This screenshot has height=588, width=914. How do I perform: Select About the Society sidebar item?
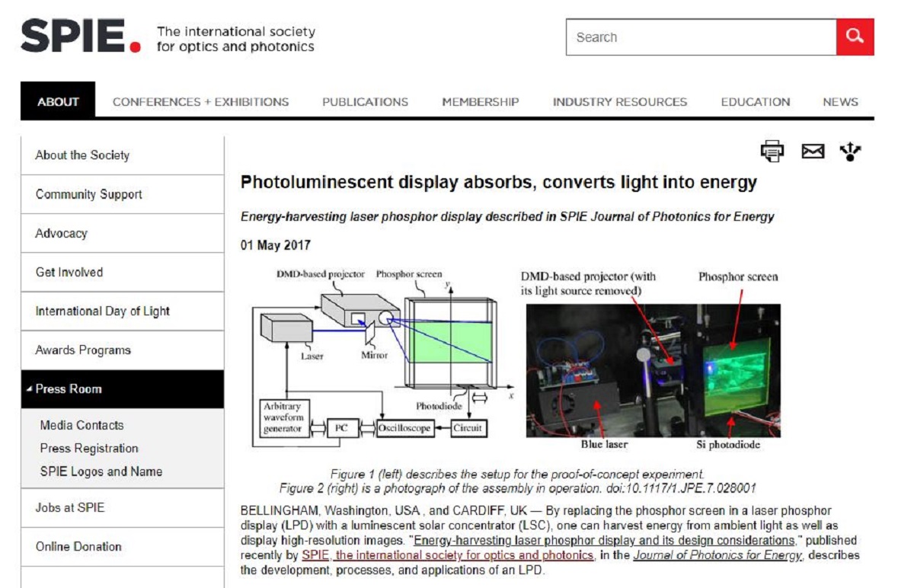pyautogui.click(x=123, y=155)
